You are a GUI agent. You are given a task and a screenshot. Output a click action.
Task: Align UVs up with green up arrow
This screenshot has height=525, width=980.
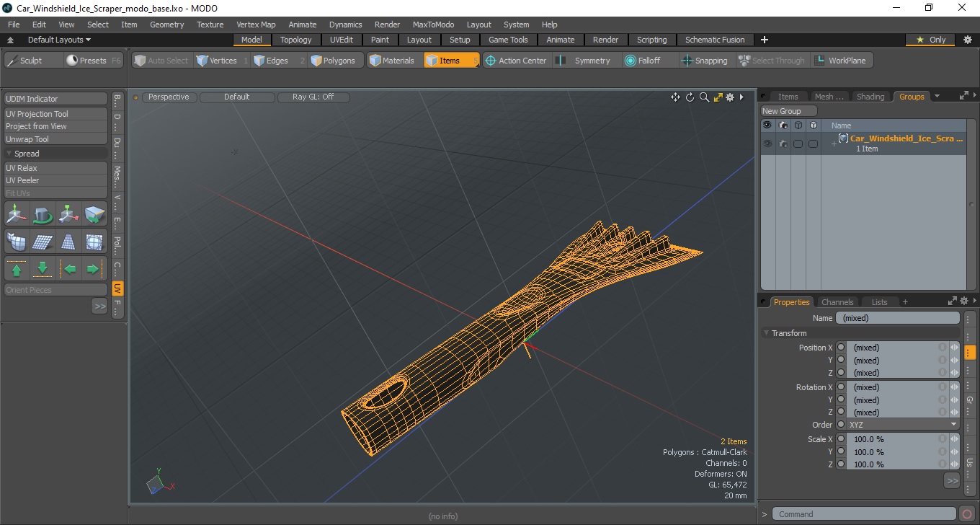[x=17, y=269]
